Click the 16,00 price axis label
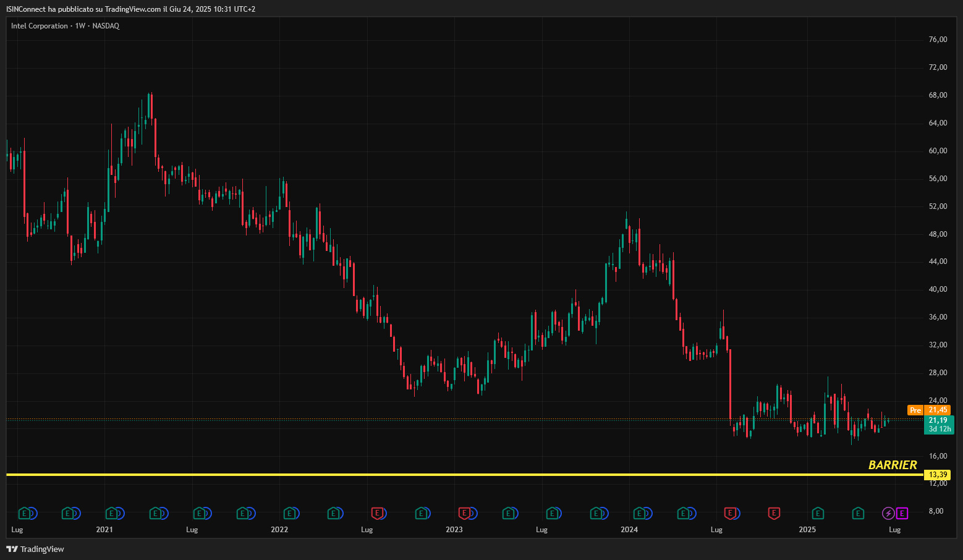 938,456
